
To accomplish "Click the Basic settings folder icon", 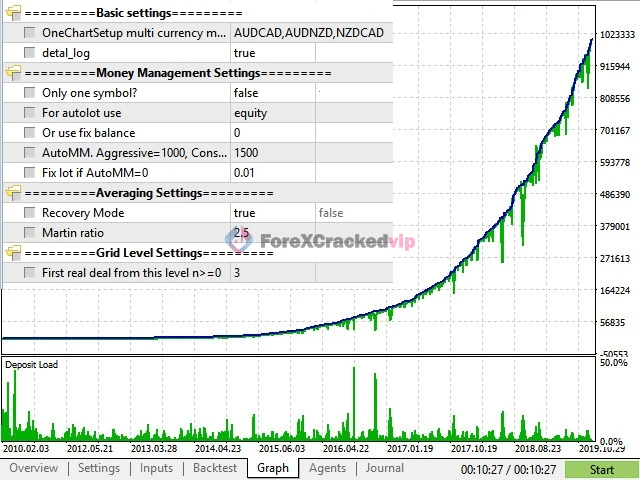I will [x=12, y=13].
